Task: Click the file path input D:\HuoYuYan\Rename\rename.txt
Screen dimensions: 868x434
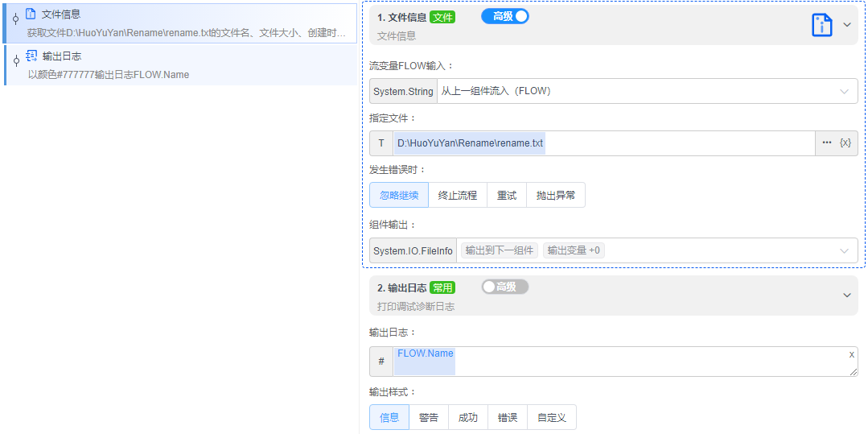Action: [x=604, y=143]
